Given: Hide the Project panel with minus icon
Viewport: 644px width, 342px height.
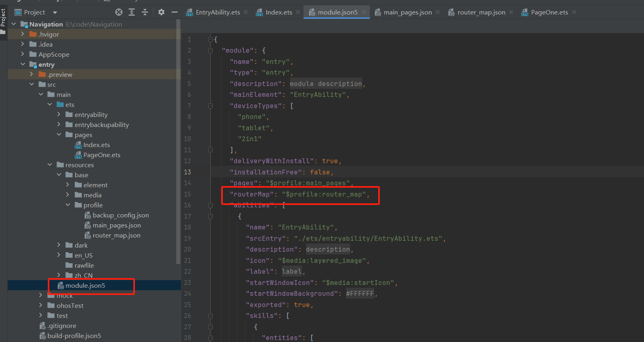Looking at the screenshot, I should [x=175, y=12].
